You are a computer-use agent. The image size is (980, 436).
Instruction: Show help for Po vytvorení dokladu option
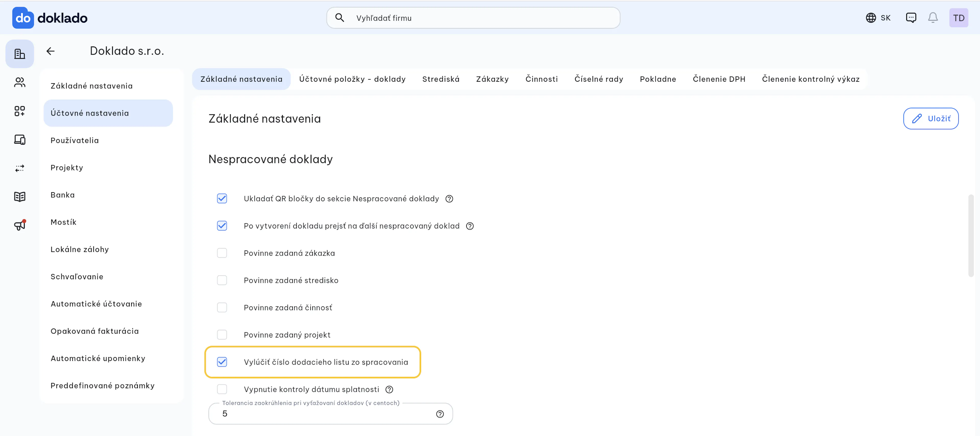(x=470, y=226)
